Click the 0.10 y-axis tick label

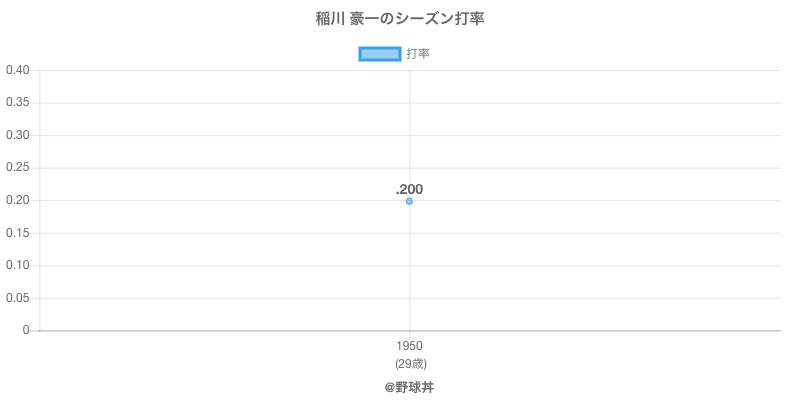click(17, 266)
